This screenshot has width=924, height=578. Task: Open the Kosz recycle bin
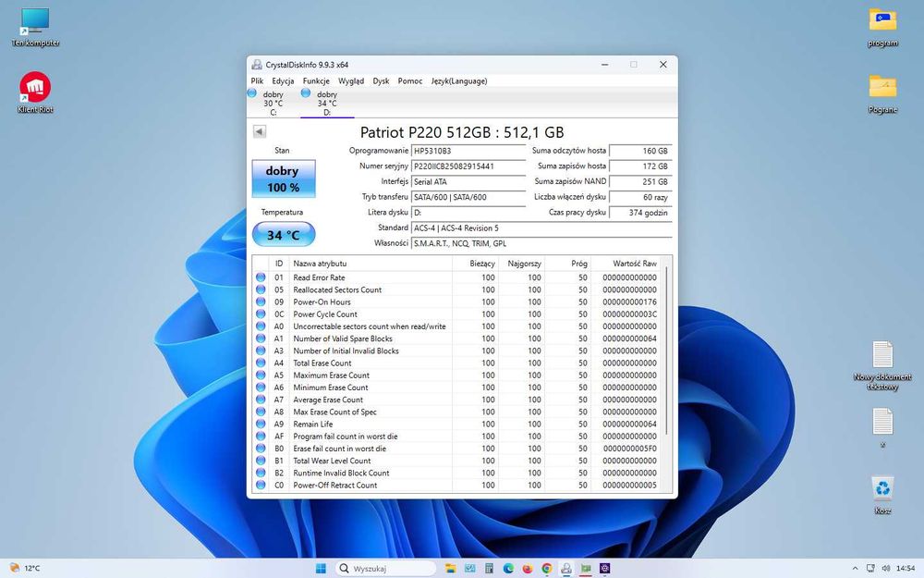882,495
